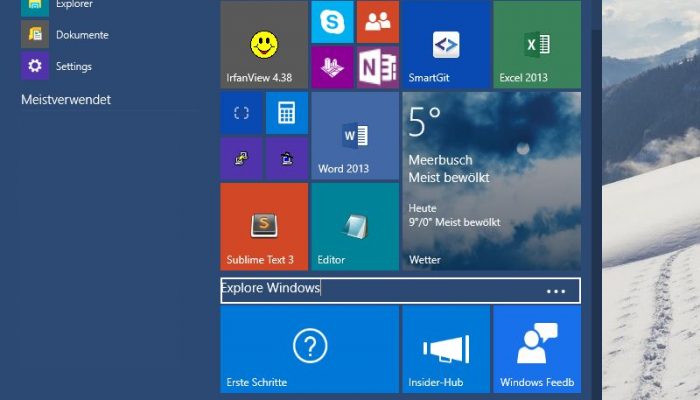Open the Pageant tile showing computer with hat

[x=287, y=158]
